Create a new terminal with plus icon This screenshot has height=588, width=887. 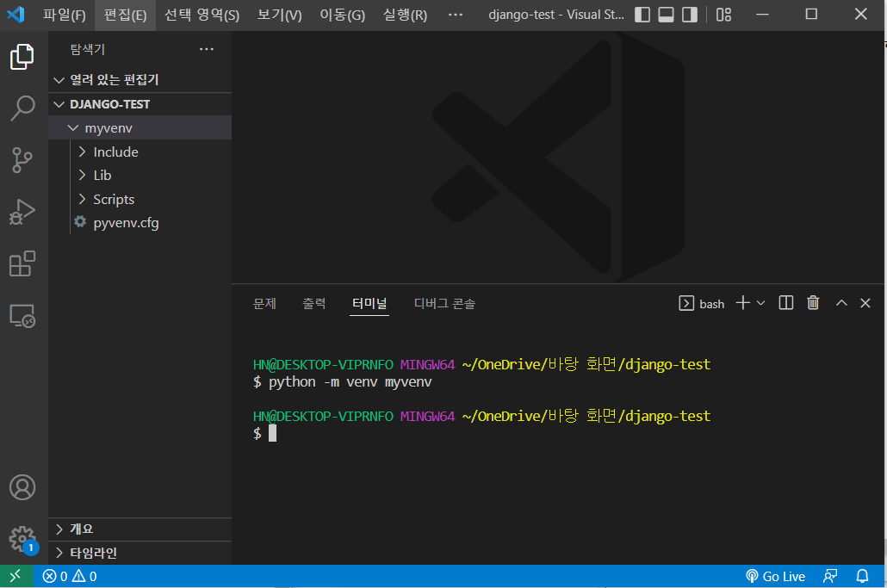742,303
